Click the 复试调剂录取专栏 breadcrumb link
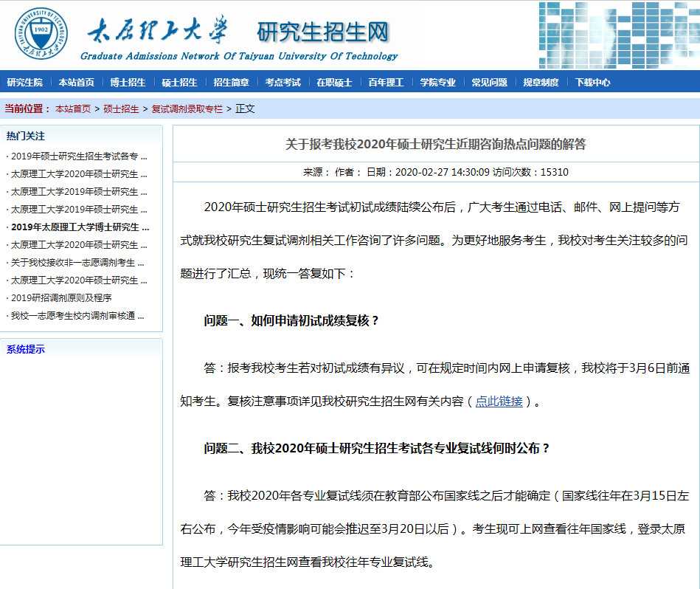This screenshot has height=589, width=700. 187,108
